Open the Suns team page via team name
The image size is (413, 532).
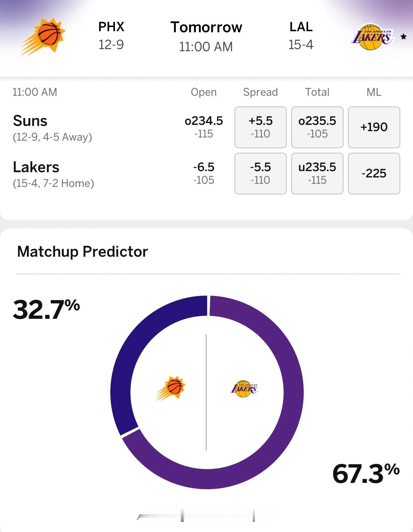coord(30,121)
